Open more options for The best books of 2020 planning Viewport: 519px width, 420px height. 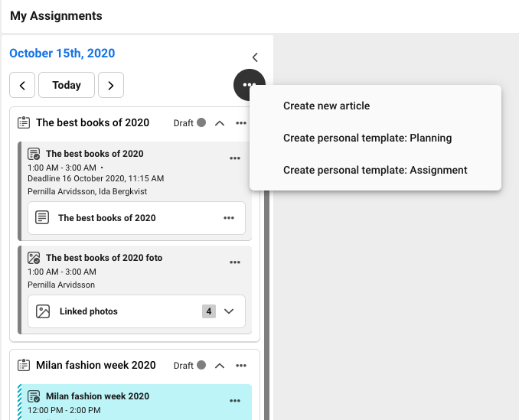[x=241, y=123]
